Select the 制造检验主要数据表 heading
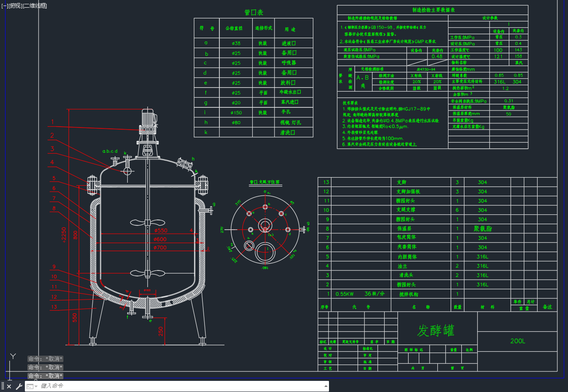The image size is (568, 392). point(433,10)
